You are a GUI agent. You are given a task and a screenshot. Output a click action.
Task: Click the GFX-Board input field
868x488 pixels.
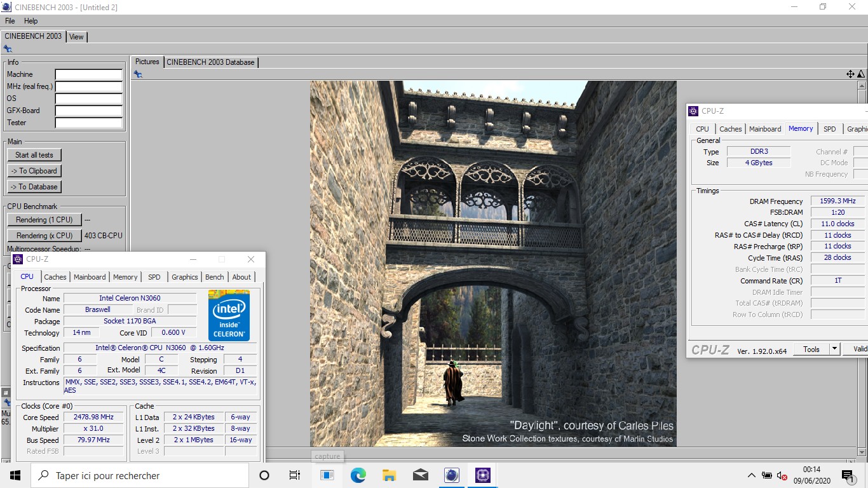[x=88, y=111]
